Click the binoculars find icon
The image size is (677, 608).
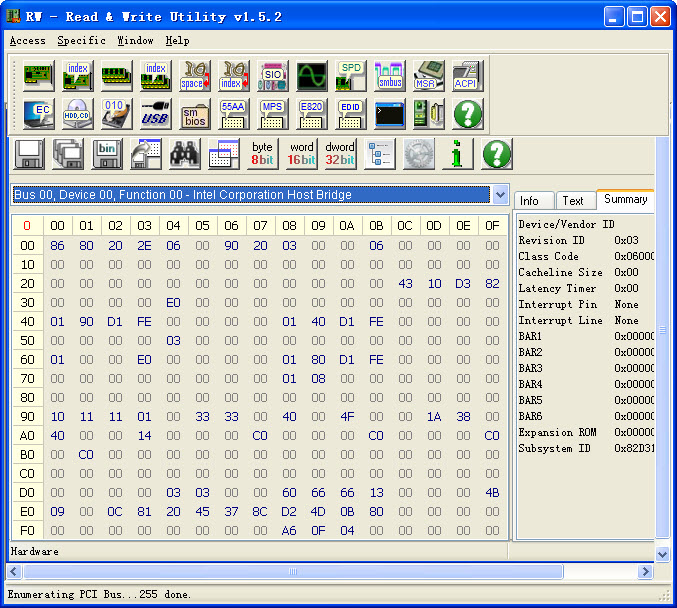(x=184, y=153)
